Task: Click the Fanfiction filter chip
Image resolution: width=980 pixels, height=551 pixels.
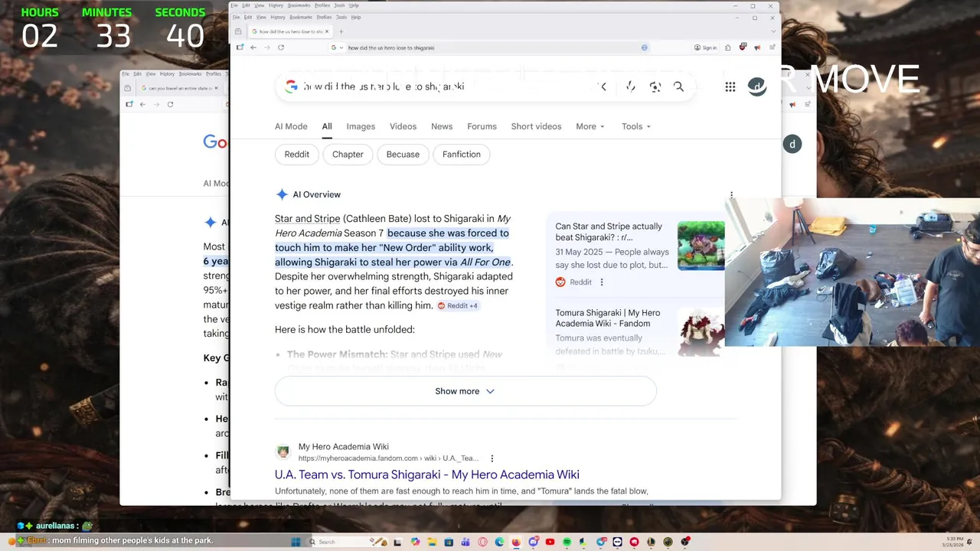Action: [462, 155]
